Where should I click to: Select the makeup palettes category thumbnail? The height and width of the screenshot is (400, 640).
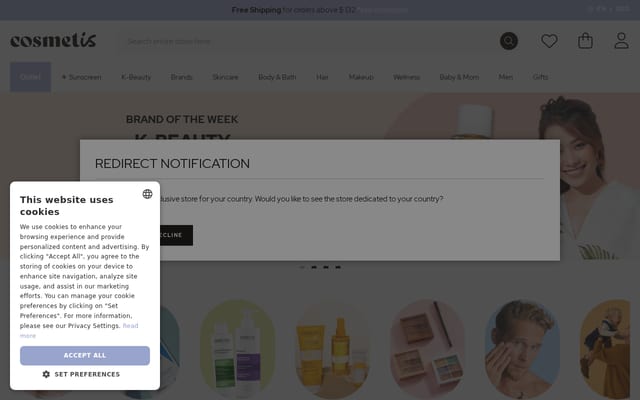click(x=427, y=349)
